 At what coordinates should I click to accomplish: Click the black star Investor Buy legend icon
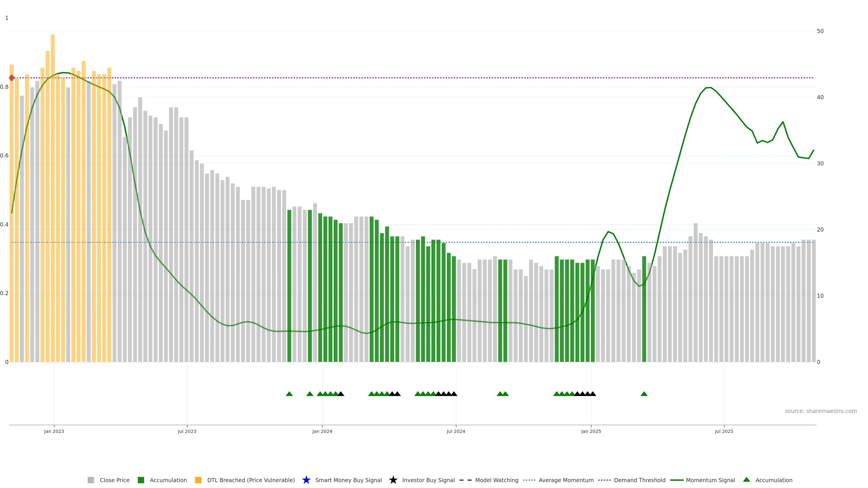(393, 480)
